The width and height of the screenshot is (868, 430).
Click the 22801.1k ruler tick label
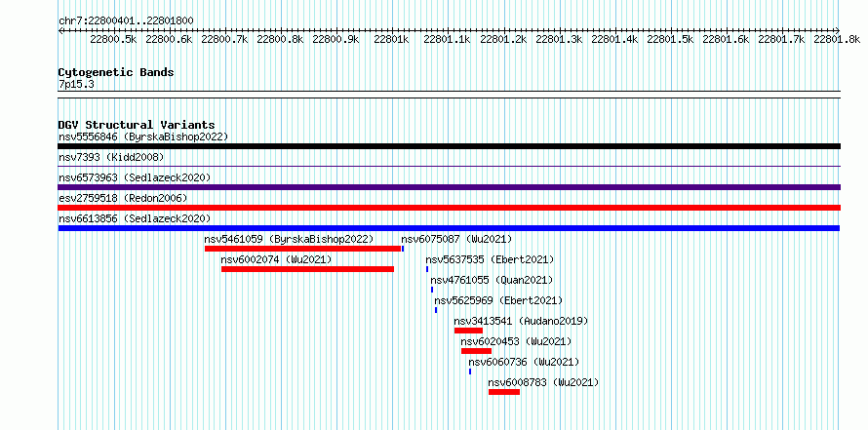click(448, 39)
